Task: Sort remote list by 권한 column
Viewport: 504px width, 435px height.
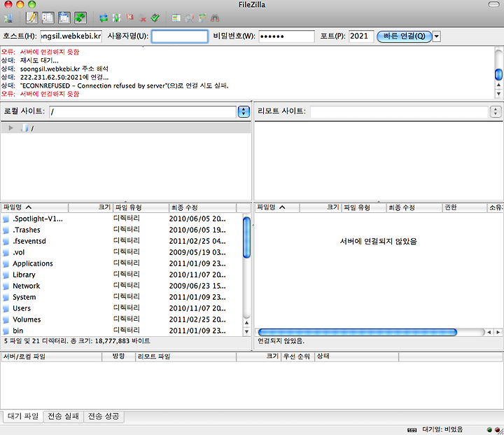Action: (465, 207)
